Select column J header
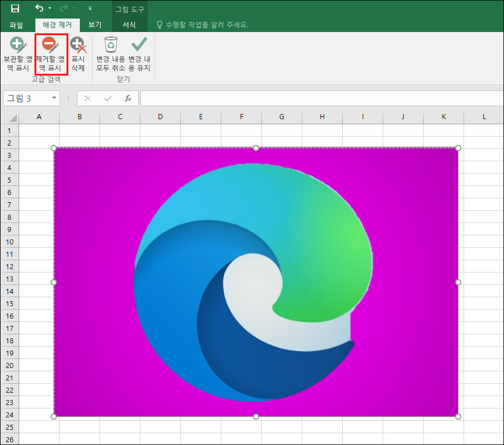The image size is (504, 445). 403,117
